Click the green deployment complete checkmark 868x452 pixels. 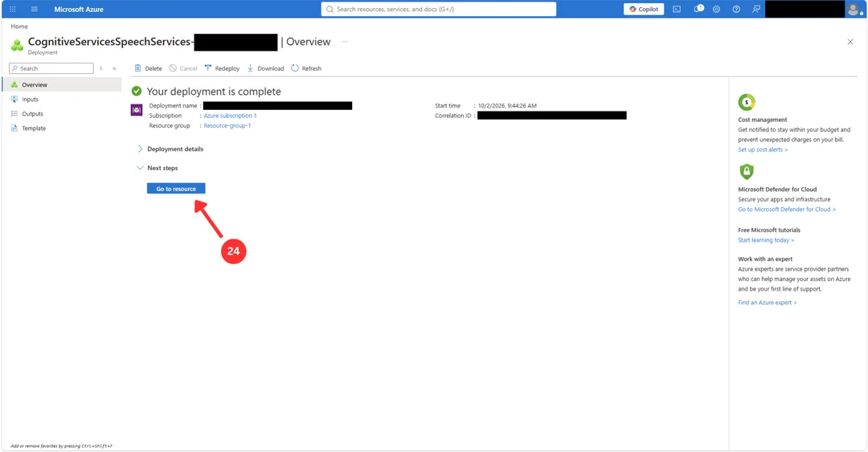tap(136, 92)
